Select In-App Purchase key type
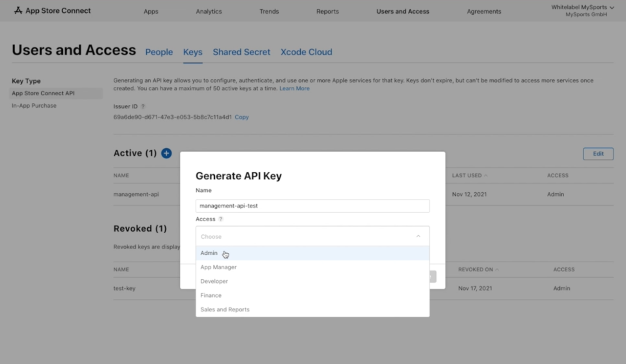Image resolution: width=626 pixels, height=364 pixels. coord(34,106)
